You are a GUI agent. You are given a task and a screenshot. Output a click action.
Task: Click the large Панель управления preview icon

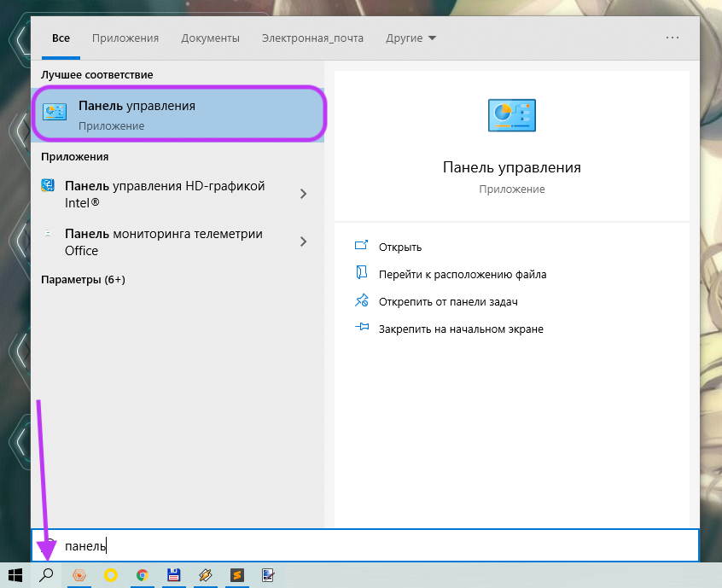click(x=511, y=115)
